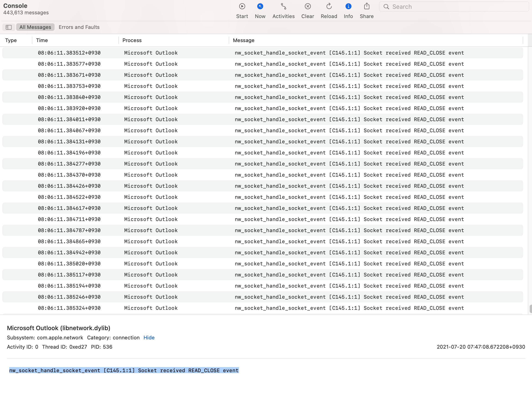Image resolution: width=532 pixels, height=393 pixels.
Task: Sort by the Process column header
Action: click(x=132, y=40)
